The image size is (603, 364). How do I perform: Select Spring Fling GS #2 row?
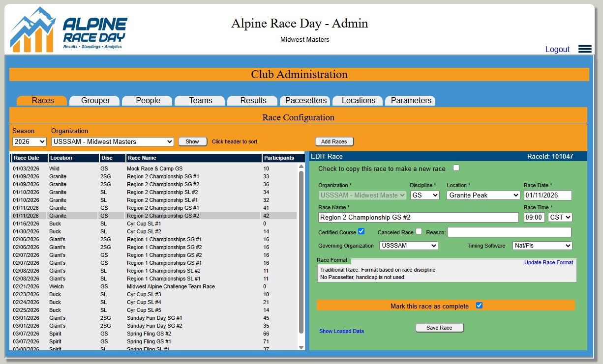(x=154, y=334)
